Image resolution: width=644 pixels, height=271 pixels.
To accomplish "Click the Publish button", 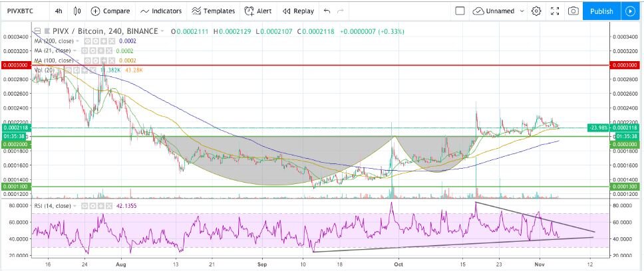I will pos(601,11).
